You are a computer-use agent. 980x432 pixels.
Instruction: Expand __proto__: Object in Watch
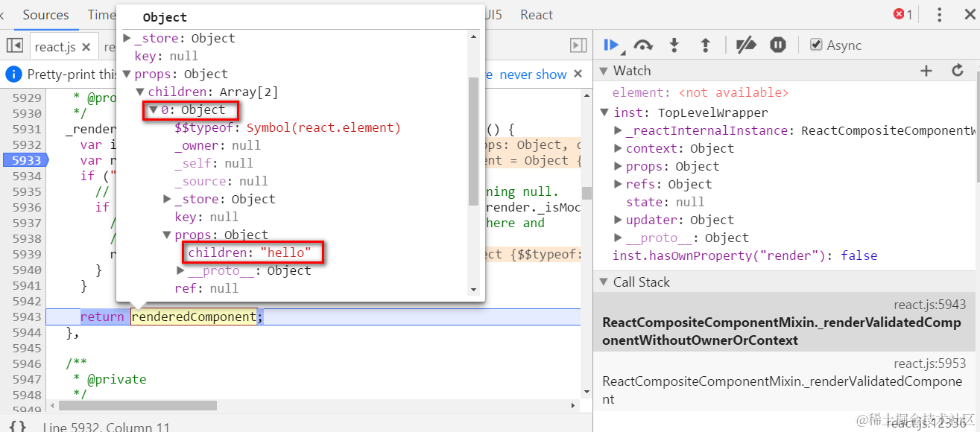tap(618, 238)
